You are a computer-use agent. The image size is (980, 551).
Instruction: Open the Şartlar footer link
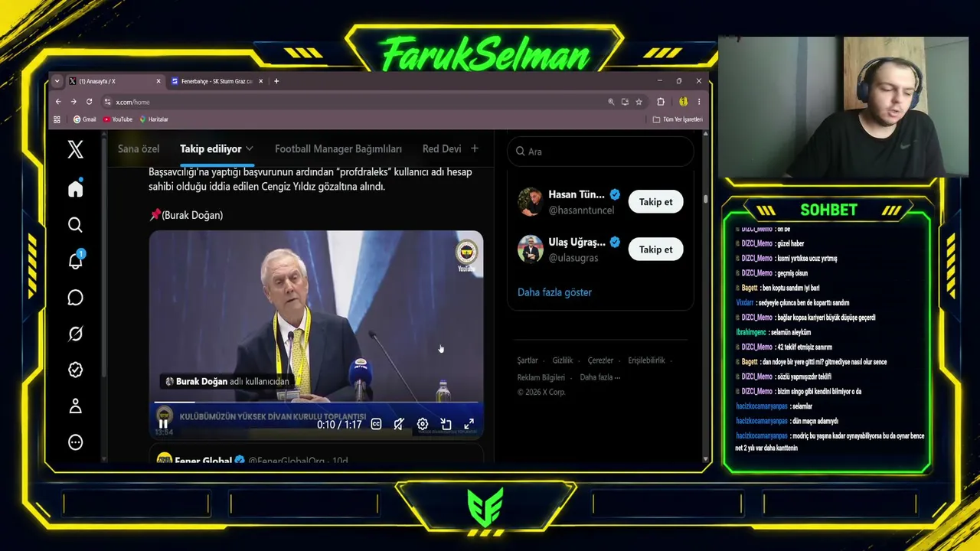click(x=528, y=360)
